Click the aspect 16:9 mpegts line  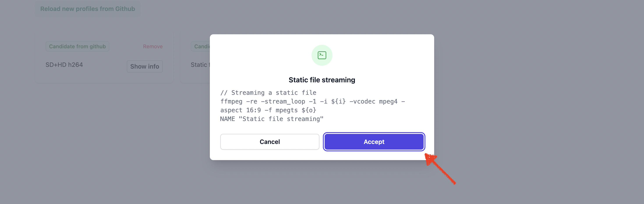click(x=268, y=110)
